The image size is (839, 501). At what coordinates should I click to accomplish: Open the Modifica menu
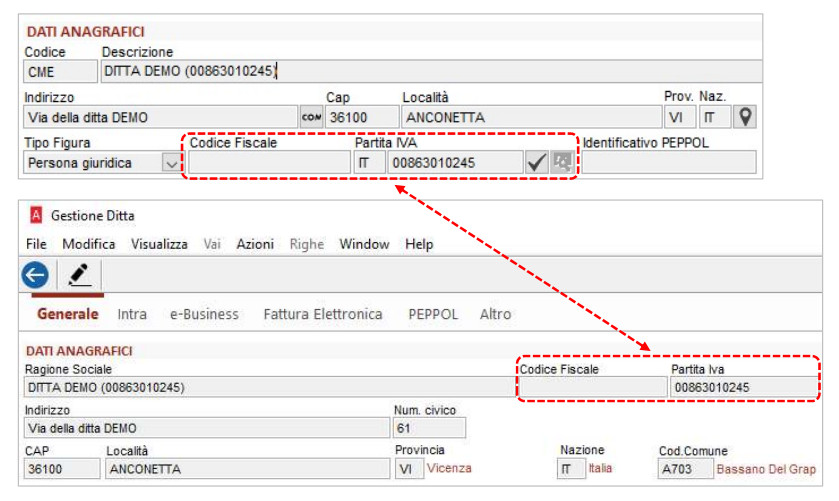89,244
